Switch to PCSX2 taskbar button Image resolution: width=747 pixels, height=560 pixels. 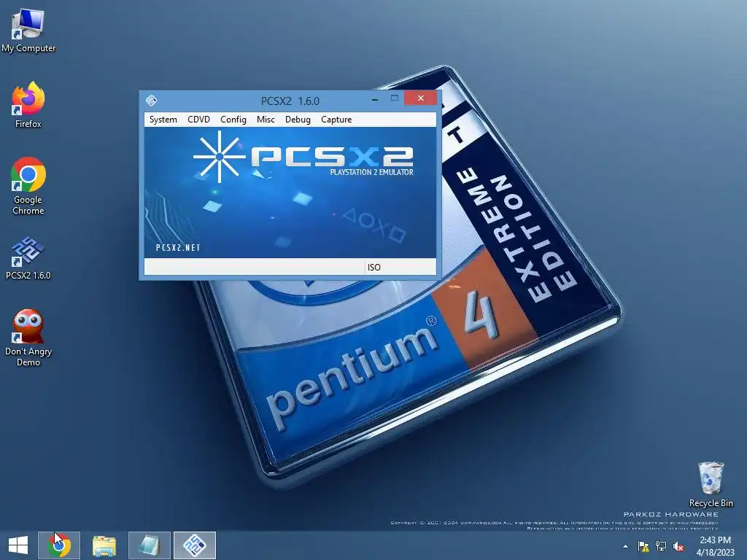tap(194, 545)
